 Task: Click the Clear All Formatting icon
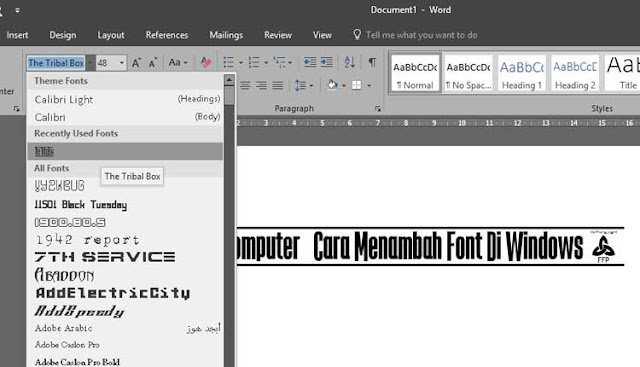click(x=206, y=62)
